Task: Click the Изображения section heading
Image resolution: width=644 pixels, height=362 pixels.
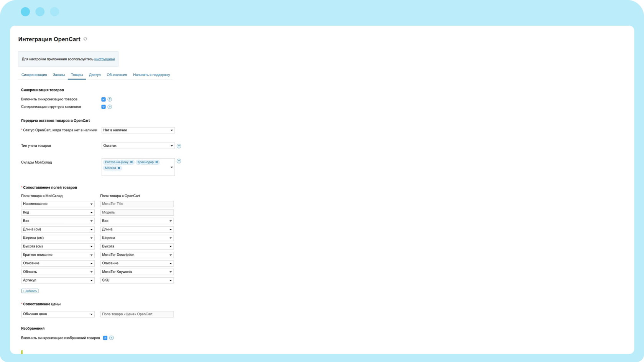Action: (33, 329)
